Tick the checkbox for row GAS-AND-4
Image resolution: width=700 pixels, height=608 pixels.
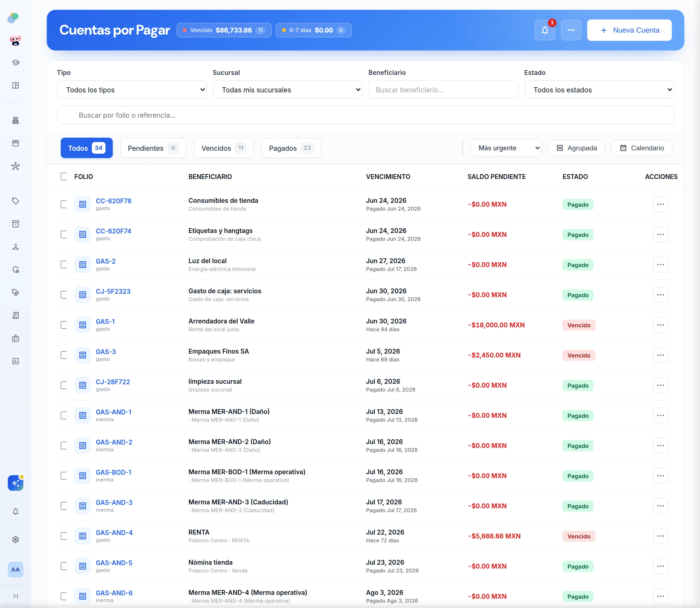[x=64, y=536]
